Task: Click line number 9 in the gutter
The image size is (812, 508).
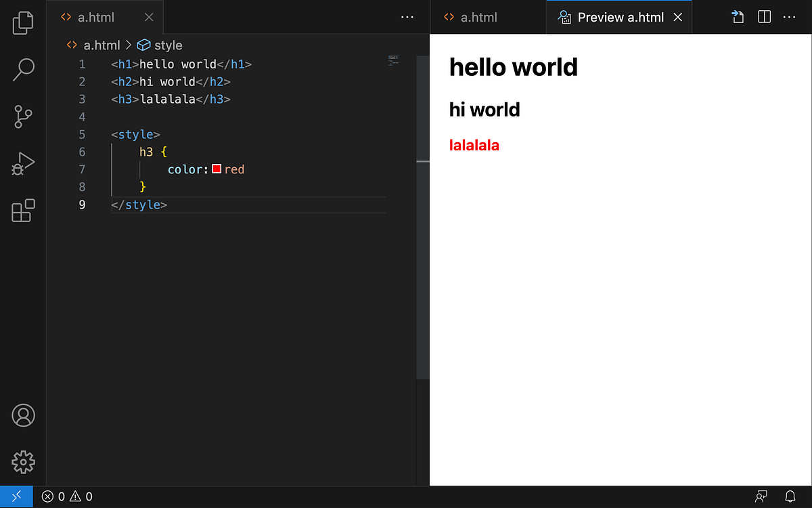Action: pyautogui.click(x=82, y=205)
